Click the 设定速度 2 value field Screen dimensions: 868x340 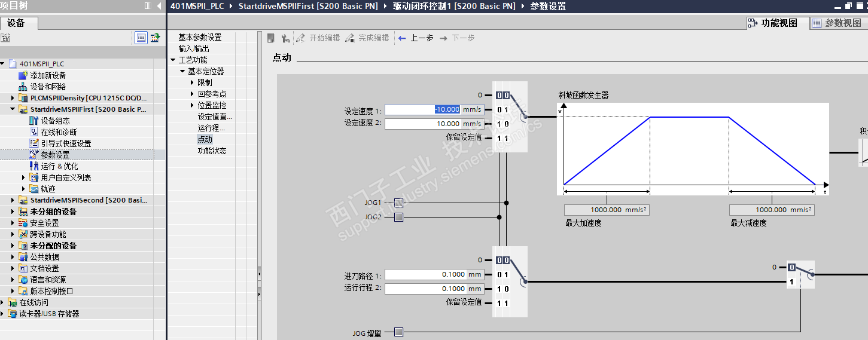434,124
